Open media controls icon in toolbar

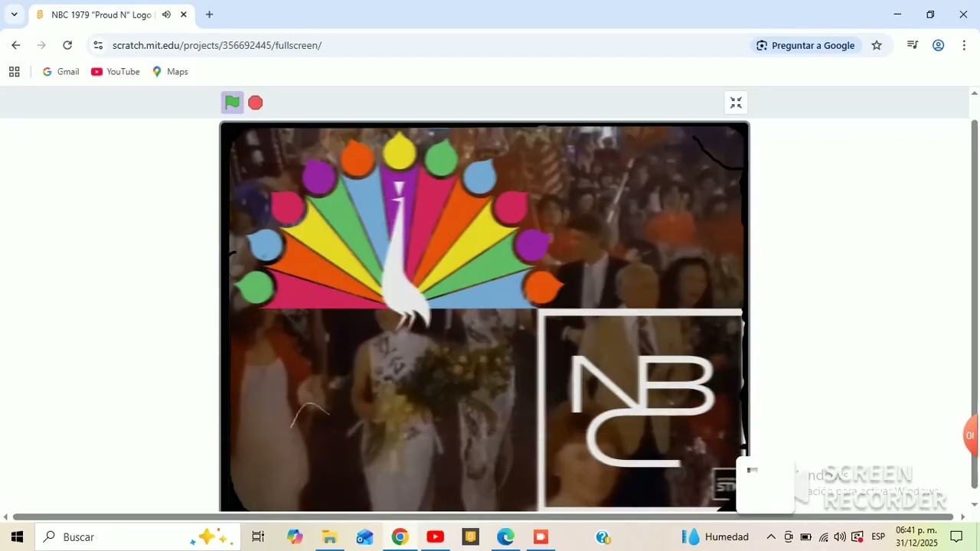pos(912,45)
